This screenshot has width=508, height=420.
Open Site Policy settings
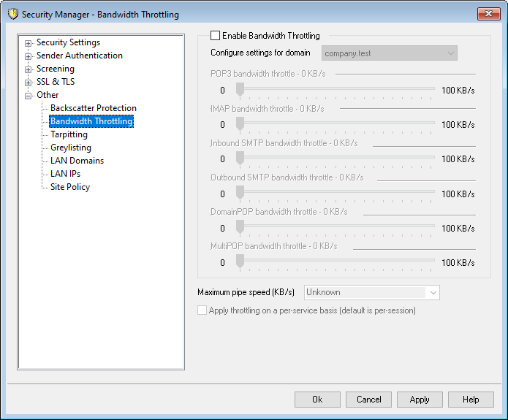[70, 187]
